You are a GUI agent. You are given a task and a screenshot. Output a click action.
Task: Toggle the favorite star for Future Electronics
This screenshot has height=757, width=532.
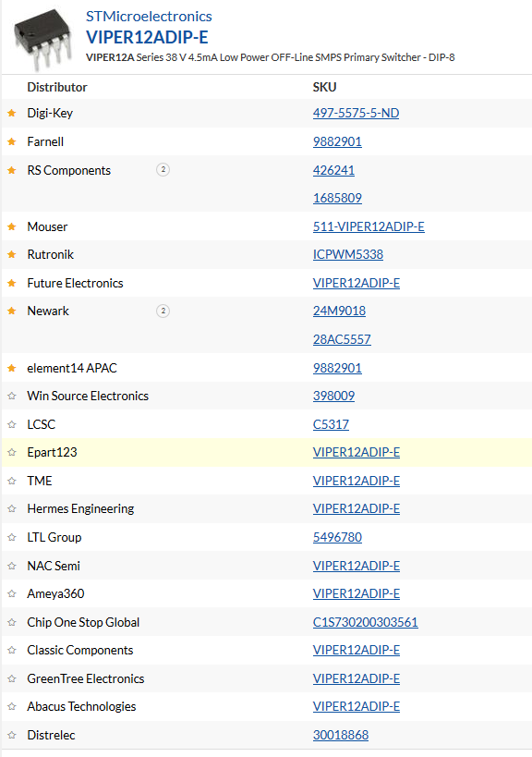point(12,283)
